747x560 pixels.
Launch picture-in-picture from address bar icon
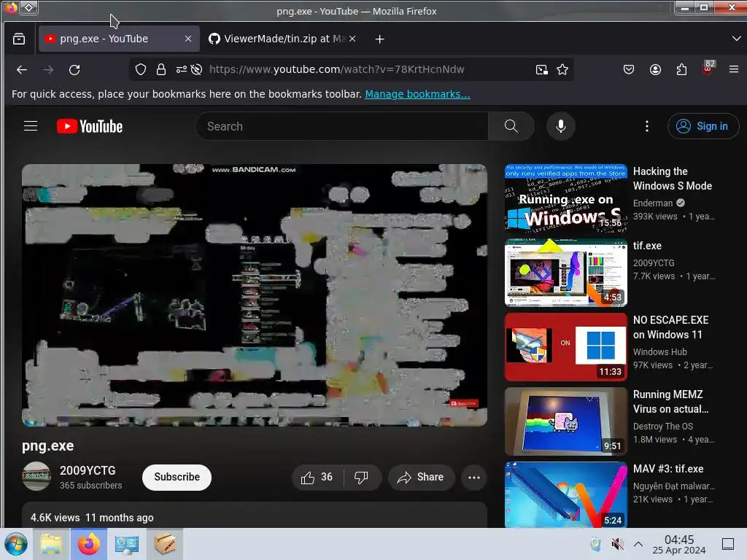pyautogui.click(x=542, y=69)
